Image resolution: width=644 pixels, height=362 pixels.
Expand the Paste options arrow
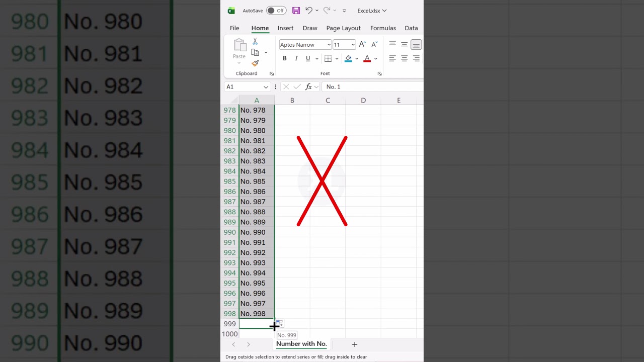click(239, 63)
